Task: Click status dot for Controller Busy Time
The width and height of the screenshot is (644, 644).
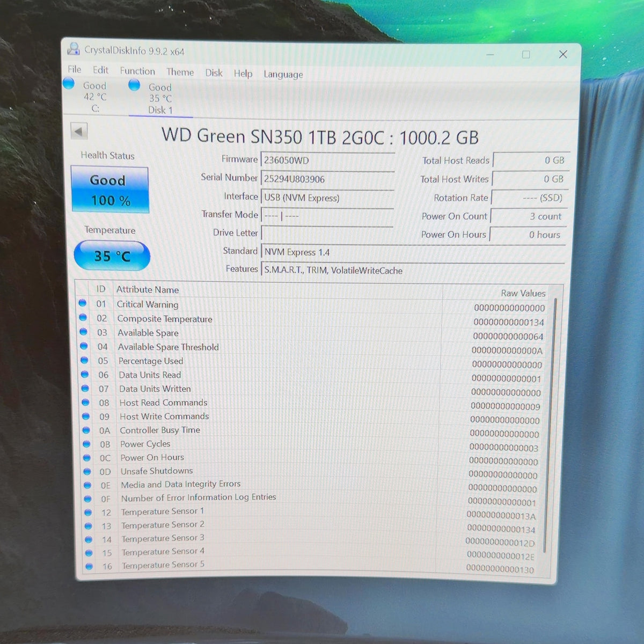Action: click(86, 430)
